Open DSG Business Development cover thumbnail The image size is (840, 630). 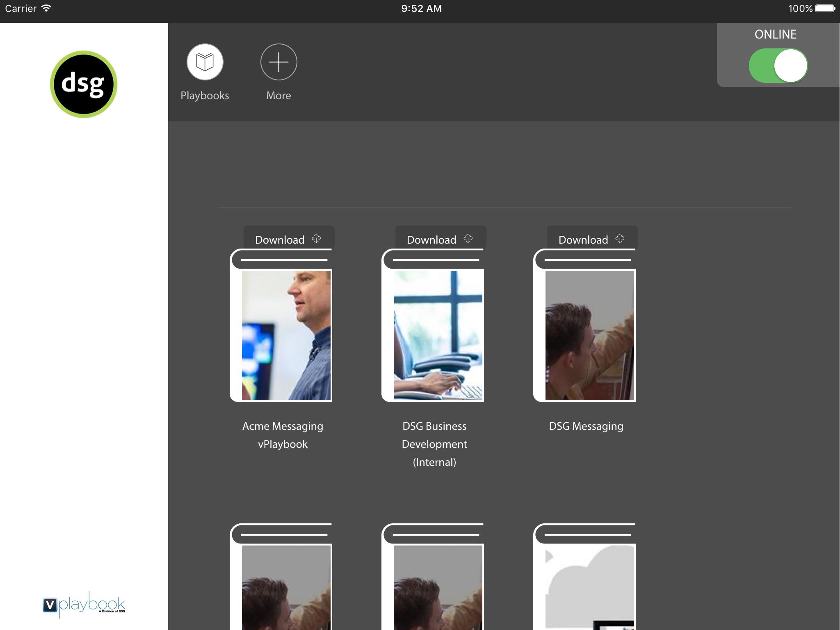pos(438,335)
